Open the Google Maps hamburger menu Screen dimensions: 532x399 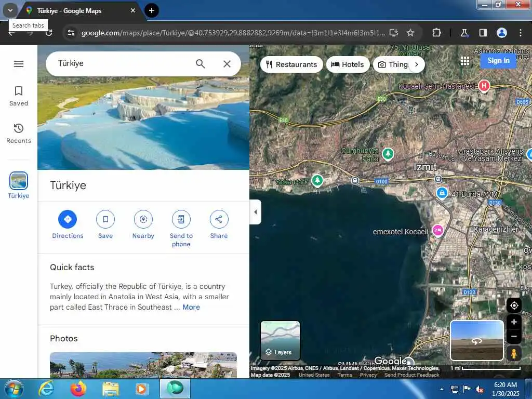(x=19, y=64)
